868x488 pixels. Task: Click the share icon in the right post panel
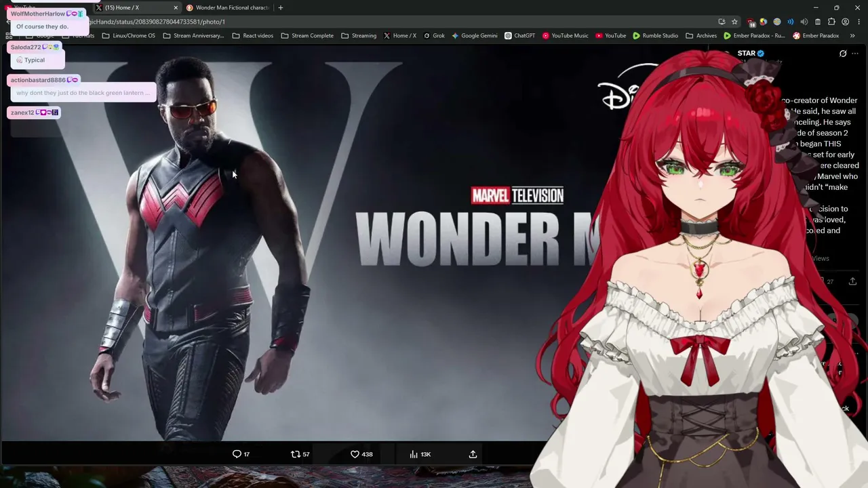(852, 281)
